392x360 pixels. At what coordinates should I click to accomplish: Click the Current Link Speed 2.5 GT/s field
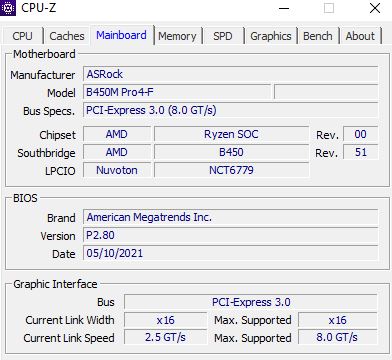[165, 337]
